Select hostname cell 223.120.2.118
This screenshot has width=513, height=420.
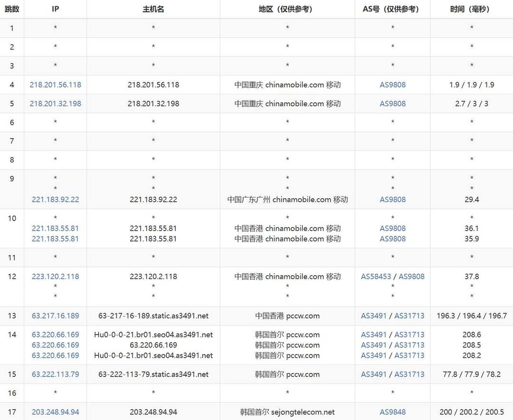pyautogui.click(x=153, y=276)
